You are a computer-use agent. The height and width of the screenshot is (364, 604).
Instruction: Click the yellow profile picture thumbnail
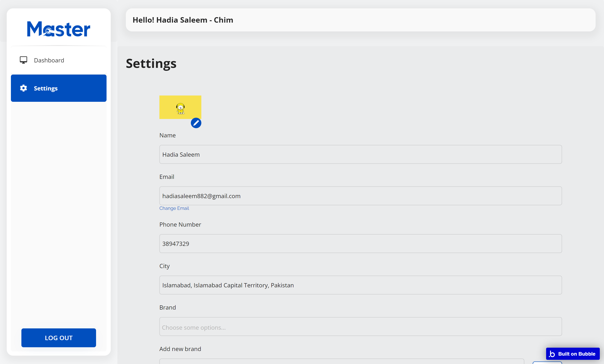pyautogui.click(x=180, y=107)
